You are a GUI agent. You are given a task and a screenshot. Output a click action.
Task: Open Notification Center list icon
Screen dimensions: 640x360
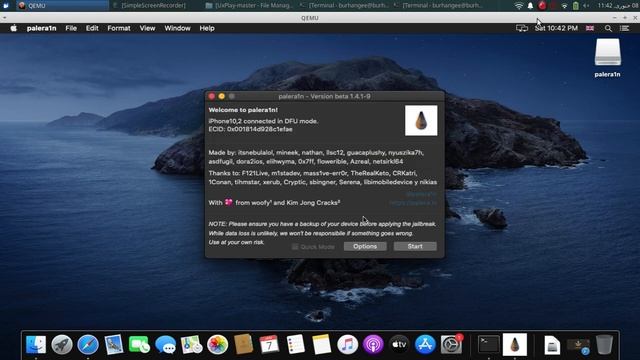point(624,28)
